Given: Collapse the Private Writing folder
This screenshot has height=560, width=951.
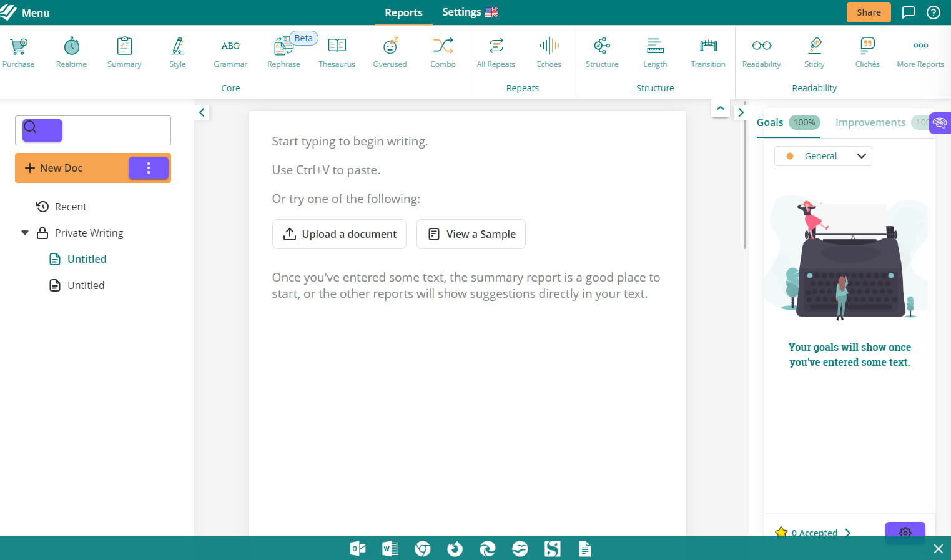Looking at the screenshot, I should (24, 232).
